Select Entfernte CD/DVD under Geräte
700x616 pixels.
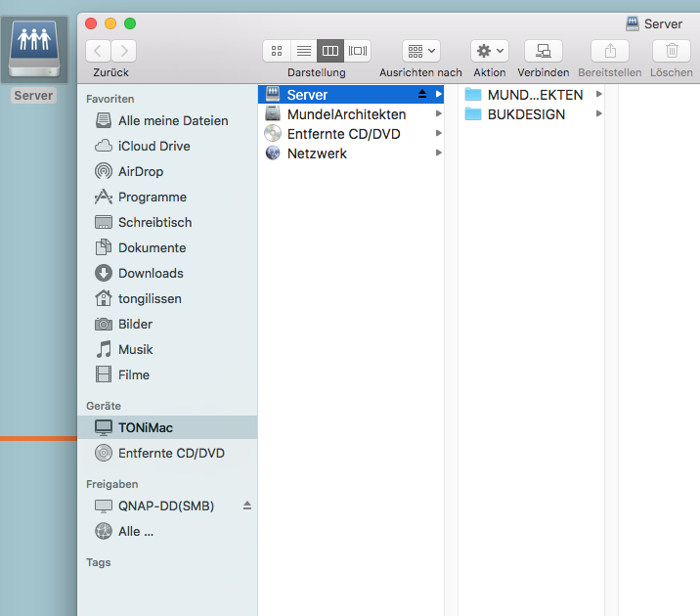(x=171, y=453)
